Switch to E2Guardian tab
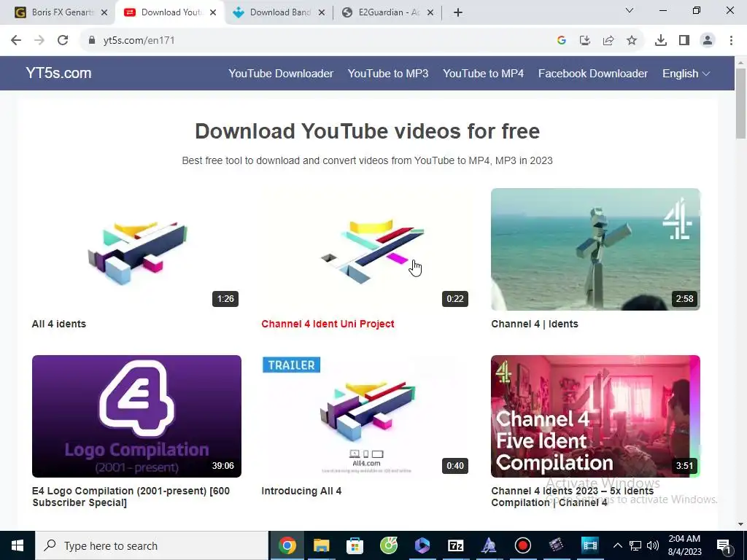The height and width of the screenshot is (560, 747). pos(387,12)
